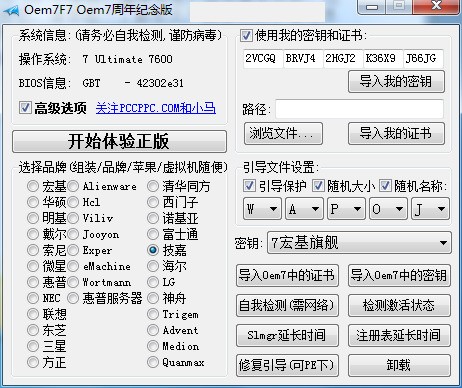Select the NEC radio button
This screenshot has width=462, height=388.
point(33,298)
